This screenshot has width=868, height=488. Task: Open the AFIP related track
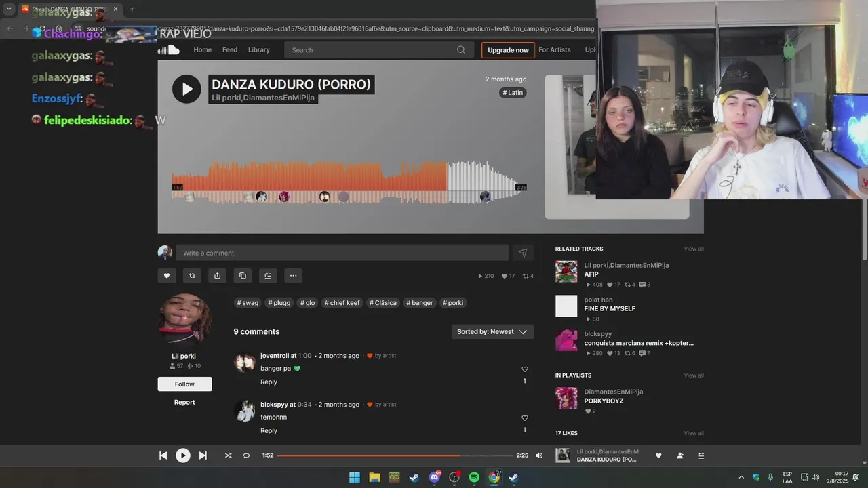[591, 274]
